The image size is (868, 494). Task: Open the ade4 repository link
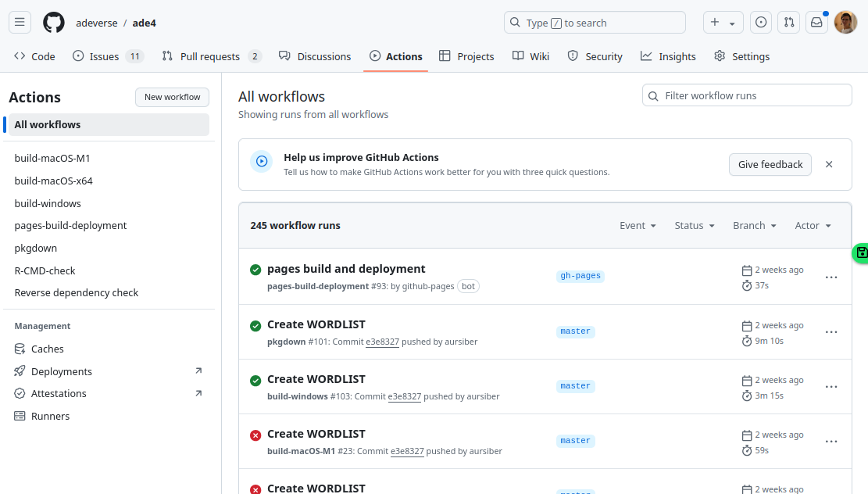(144, 23)
